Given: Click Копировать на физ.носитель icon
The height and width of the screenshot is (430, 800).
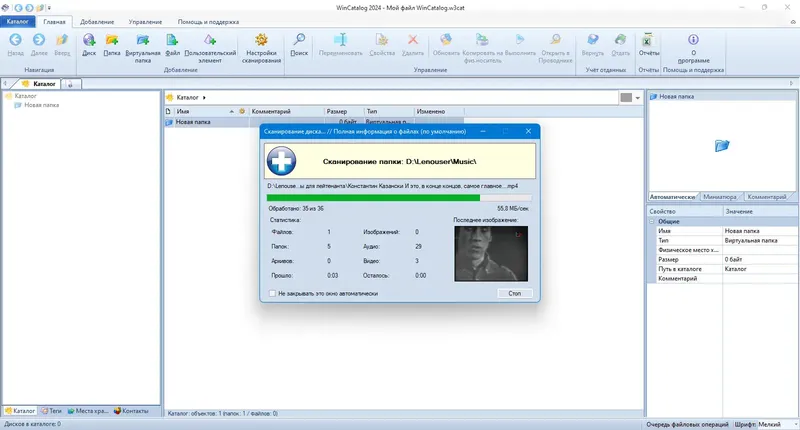Looking at the screenshot, I should coord(482,40).
